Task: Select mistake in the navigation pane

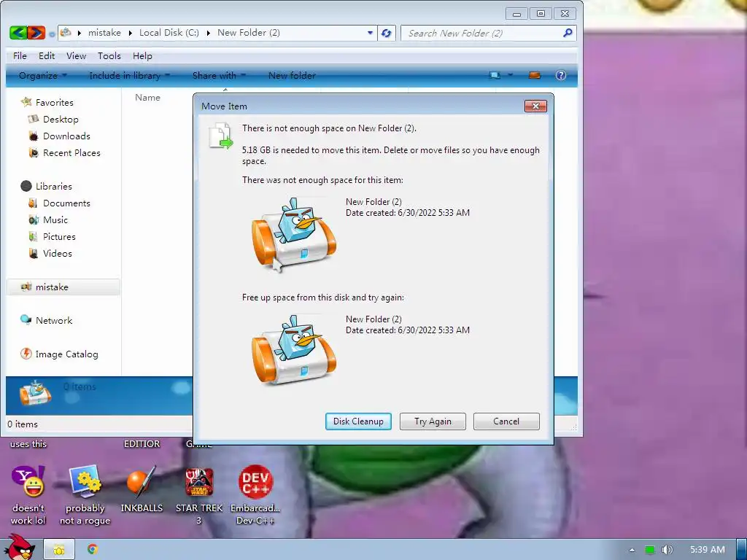Action: [x=63, y=287]
